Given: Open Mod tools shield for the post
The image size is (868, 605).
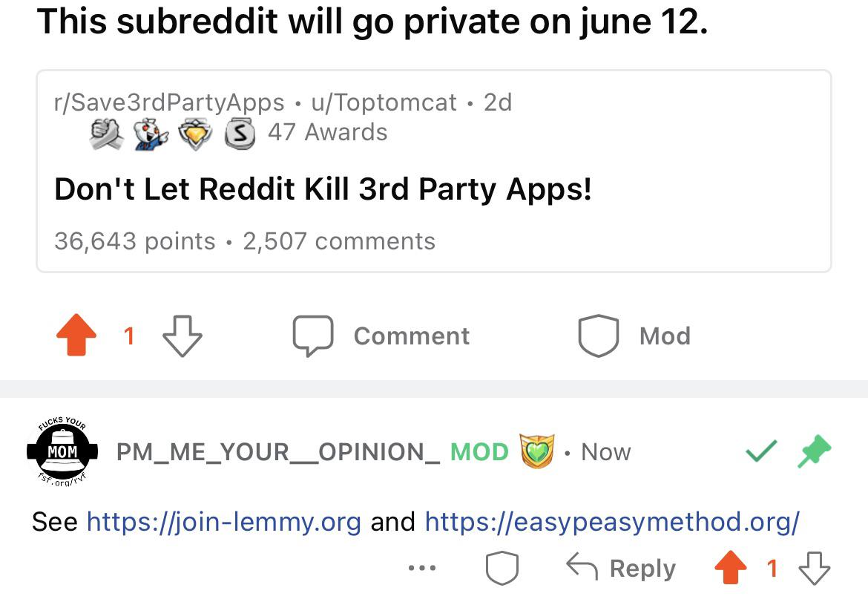Looking at the screenshot, I should tap(598, 336).
